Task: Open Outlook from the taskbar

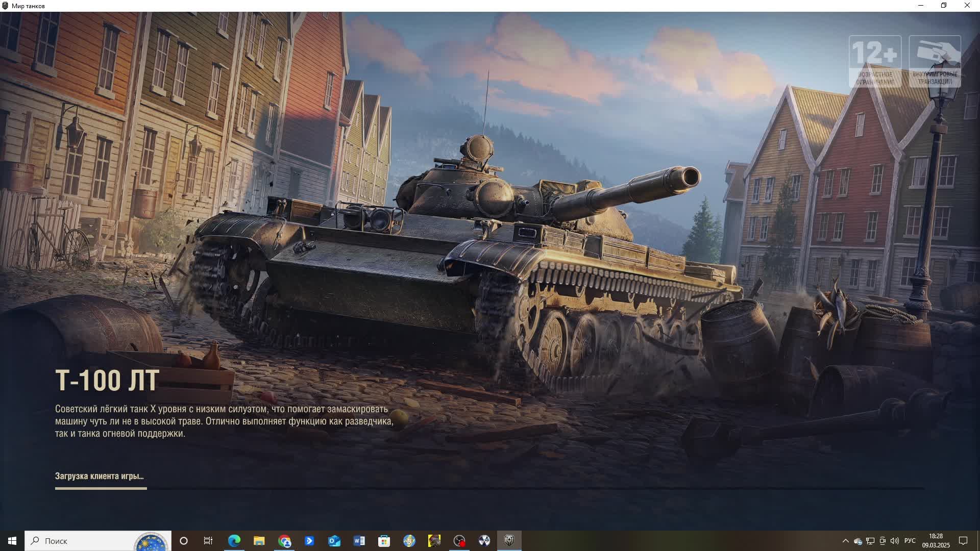Action: [x=334, y=541]
